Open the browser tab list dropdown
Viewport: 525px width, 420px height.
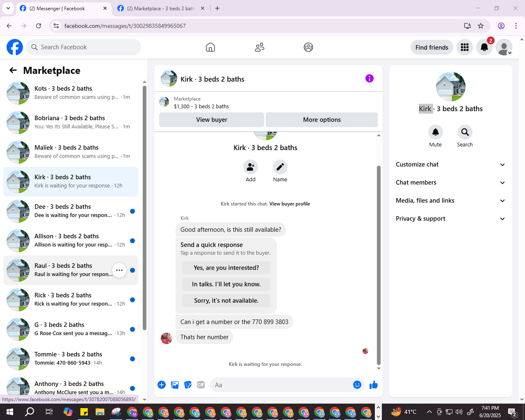pyautogui.click(x=8, y=8)
